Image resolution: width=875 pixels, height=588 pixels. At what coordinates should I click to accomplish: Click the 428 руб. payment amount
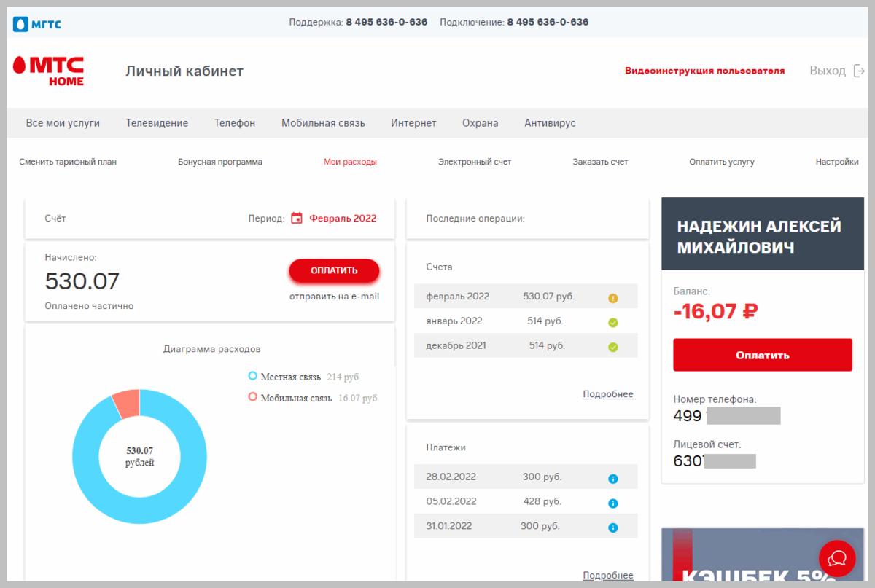(542, 501)
